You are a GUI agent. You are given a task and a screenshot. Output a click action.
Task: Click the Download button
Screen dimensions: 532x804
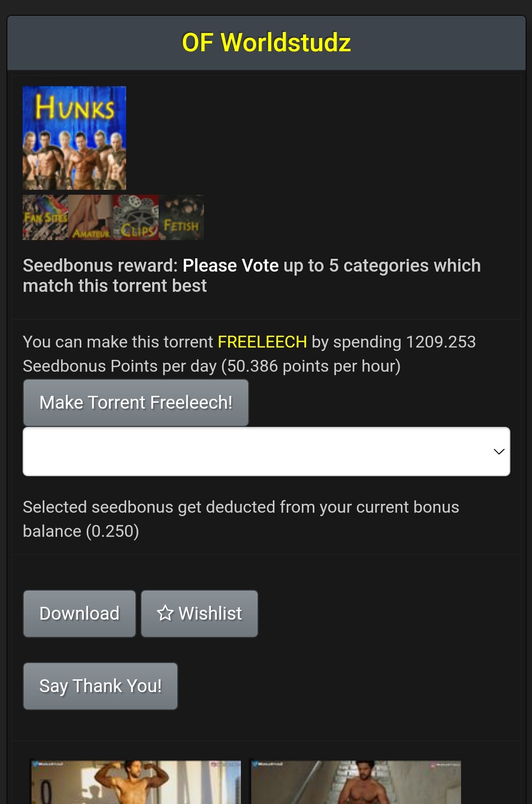79,614
